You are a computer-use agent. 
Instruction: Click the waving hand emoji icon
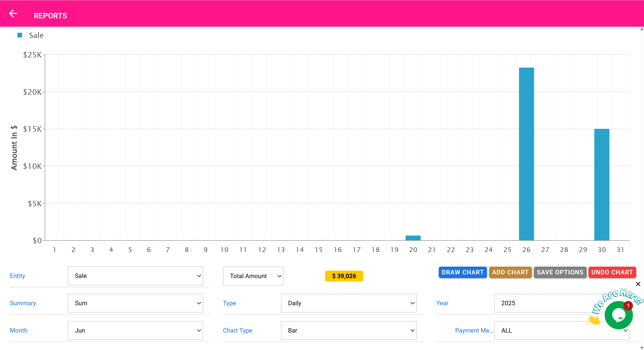[x=593, y=320]
